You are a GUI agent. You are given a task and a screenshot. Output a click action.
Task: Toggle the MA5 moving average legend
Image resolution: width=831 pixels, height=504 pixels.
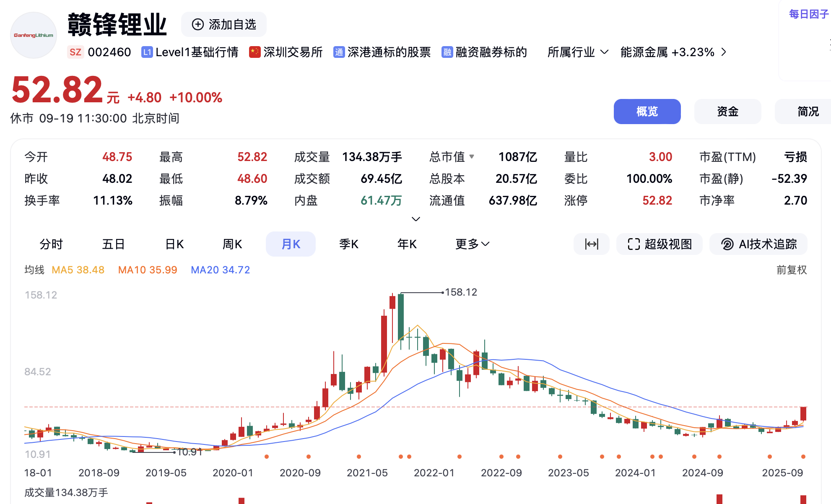click(x=78, y=270)
